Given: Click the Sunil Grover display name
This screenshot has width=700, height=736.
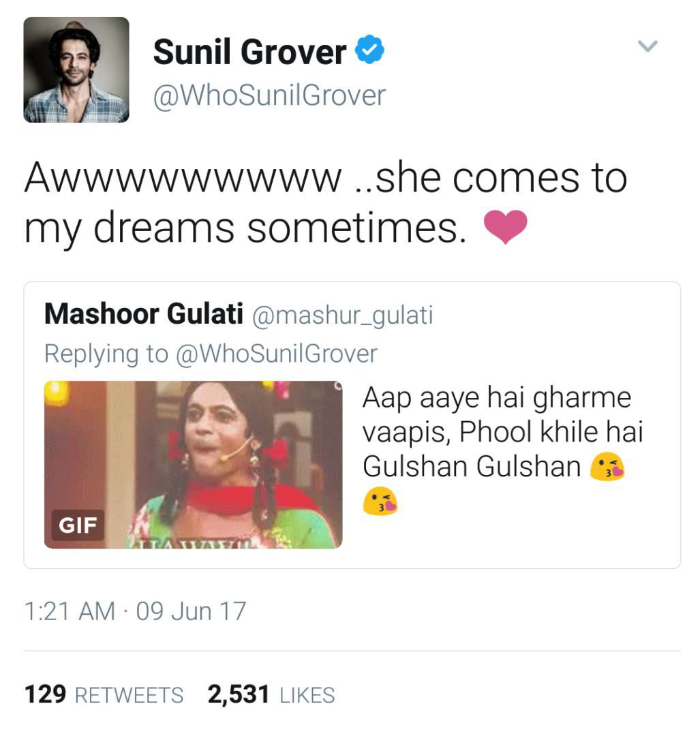Looking at the screenshot, I should point(249,52).
